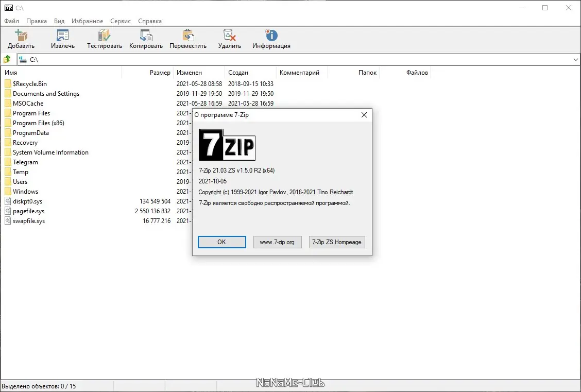Sort by the Имя column header
Screen dimensions: 581x392
[61, 73]
